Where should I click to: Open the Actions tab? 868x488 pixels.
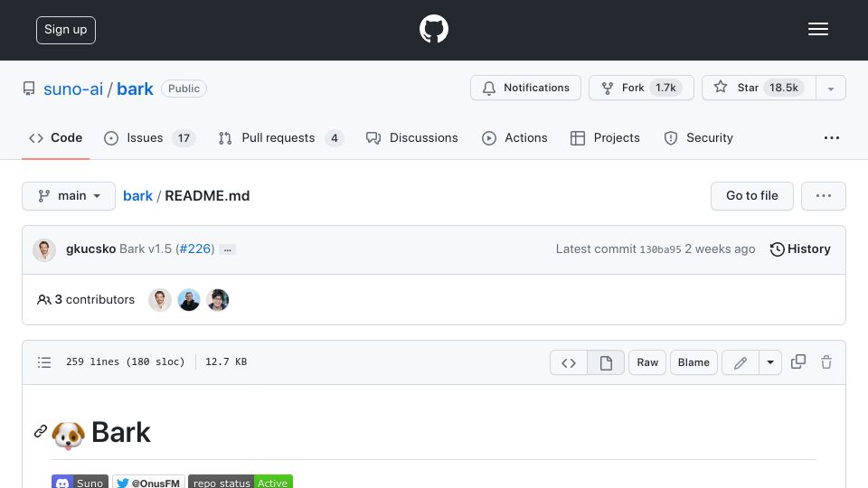point(514,137)
